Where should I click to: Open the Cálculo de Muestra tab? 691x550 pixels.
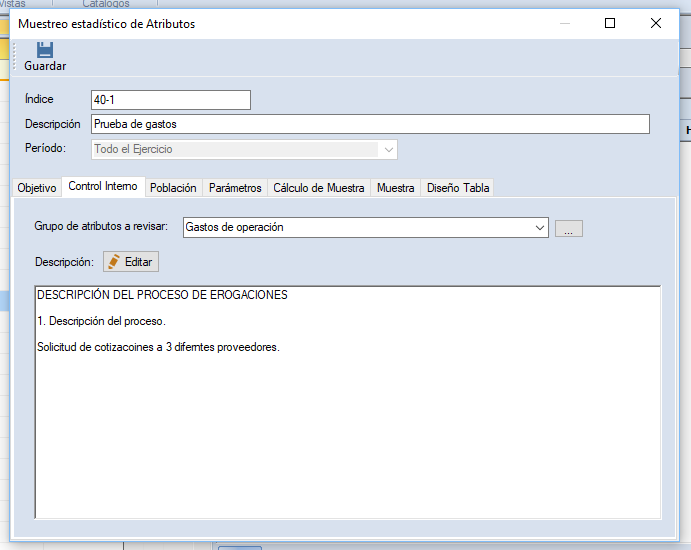coord(318,188)
